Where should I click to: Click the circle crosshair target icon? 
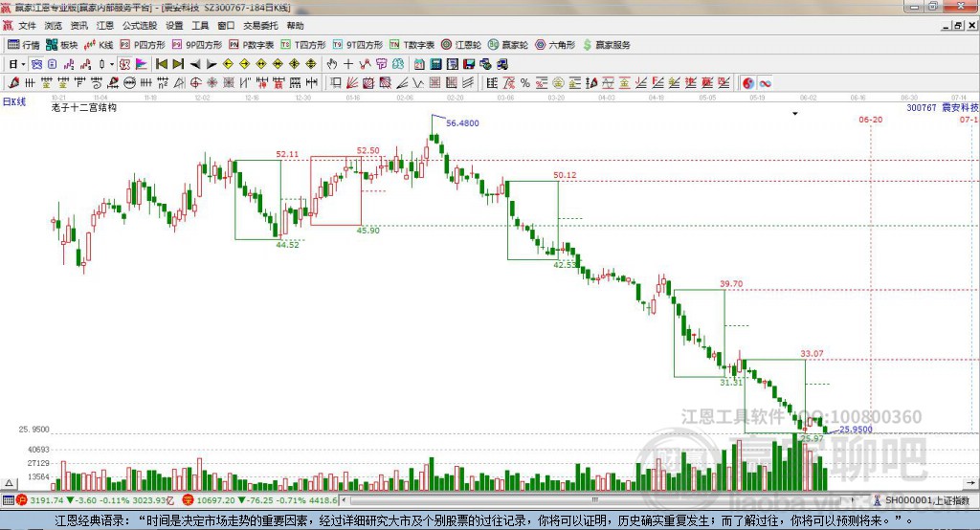pos(195,82)
